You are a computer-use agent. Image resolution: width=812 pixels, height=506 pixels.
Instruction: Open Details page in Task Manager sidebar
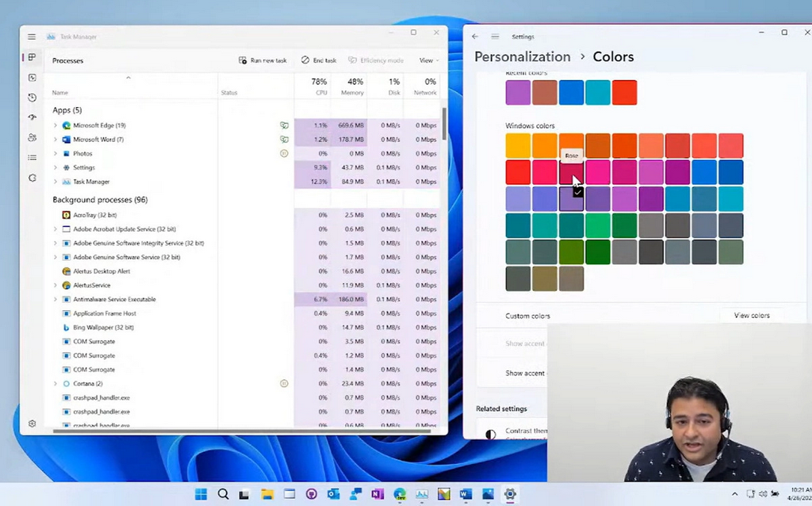(x=32, y=158)
